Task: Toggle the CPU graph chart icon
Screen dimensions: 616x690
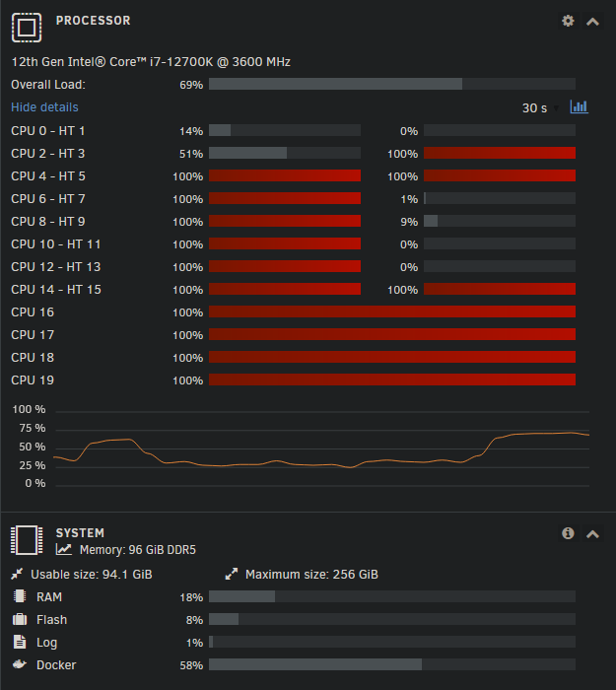Action: click(580, 106)
